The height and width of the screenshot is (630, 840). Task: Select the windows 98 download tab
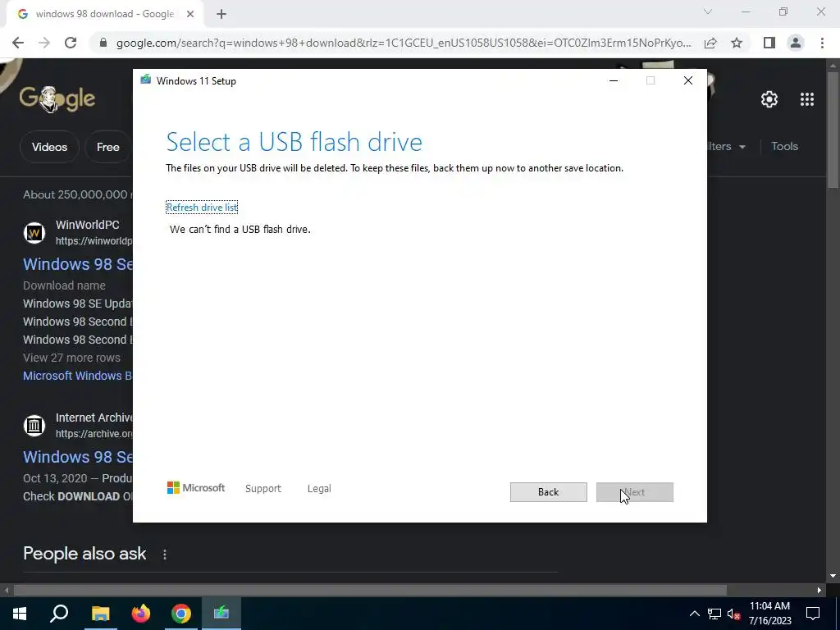pos(104,14)
